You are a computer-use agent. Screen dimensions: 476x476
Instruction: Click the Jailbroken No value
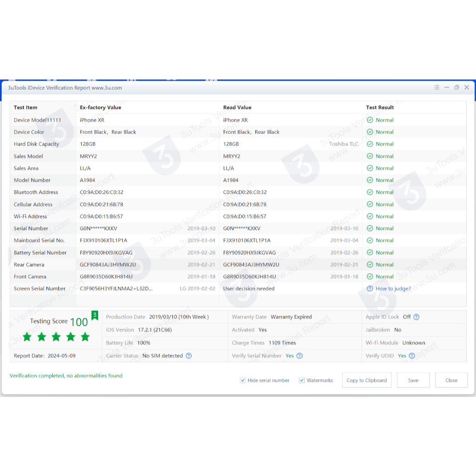398,330
